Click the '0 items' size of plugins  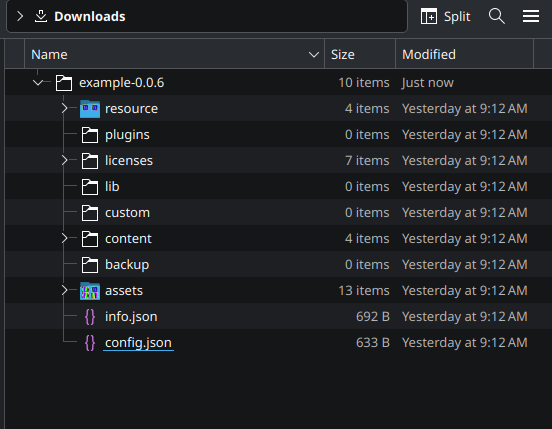click(367, 134)
